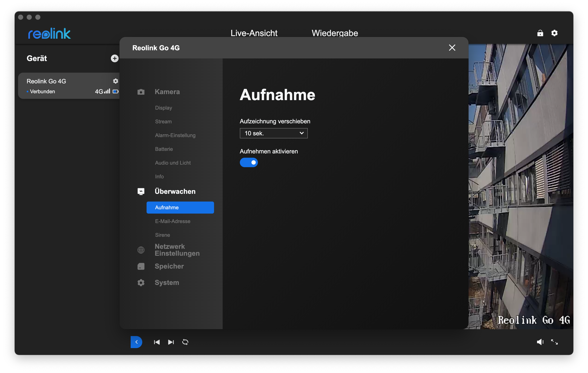This screenshot has width=588, height=373.
Task: Expand the Netzwerk Einstellungen section
Action: click(x=177, y=250)
